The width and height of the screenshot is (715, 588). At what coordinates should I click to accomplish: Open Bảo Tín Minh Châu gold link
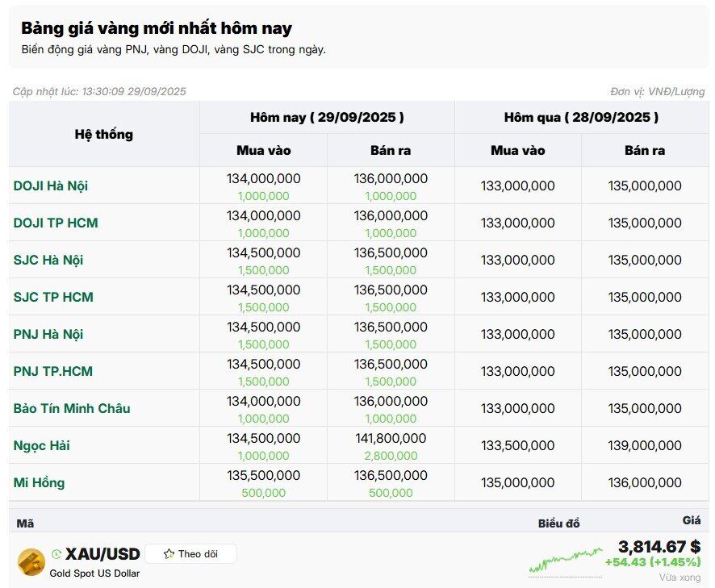coord(72,408)
